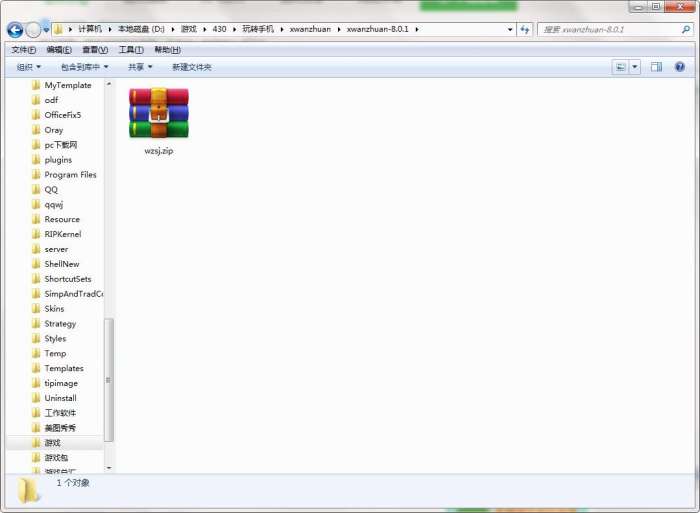
Task: Click the navigation pane scroll up arrow
Action: coord(108,84)
